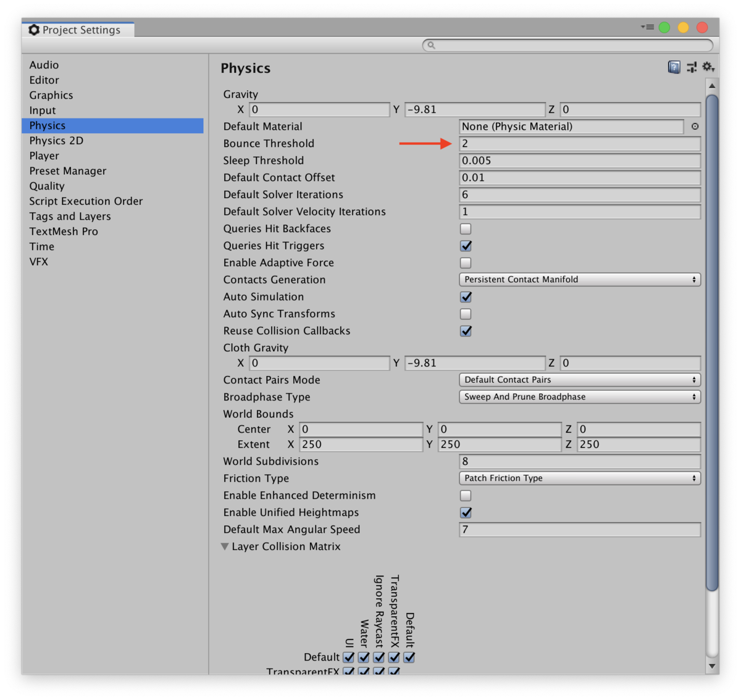741x700 pixels.
Task: Enable Queries Hit Backfaces checkbox
Action: (466, 229)
